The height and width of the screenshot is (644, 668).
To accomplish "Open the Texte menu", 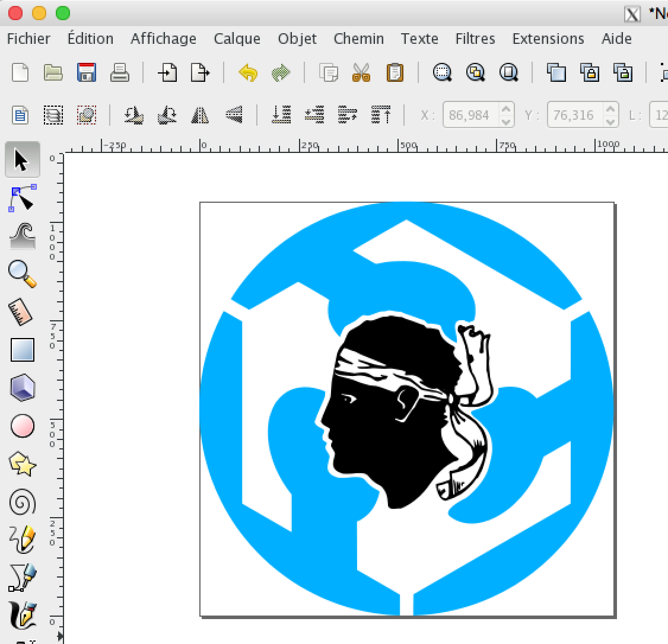I will 419,39.
